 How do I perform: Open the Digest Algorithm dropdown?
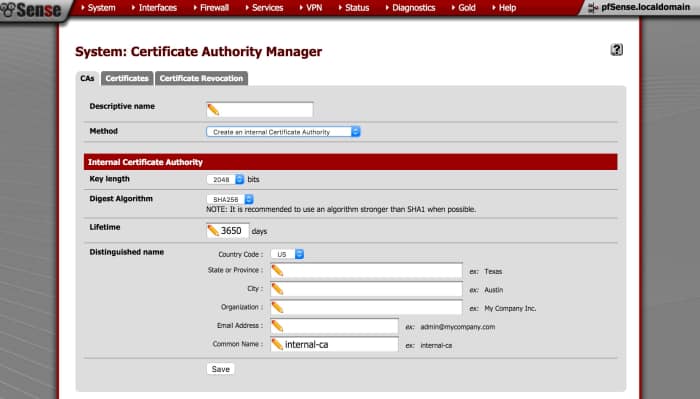tap(230, 199)
